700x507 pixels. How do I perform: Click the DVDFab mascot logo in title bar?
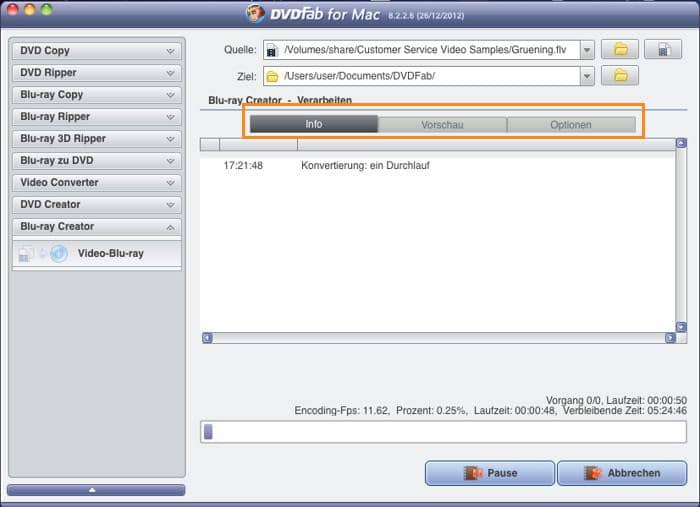coord(255,13)
